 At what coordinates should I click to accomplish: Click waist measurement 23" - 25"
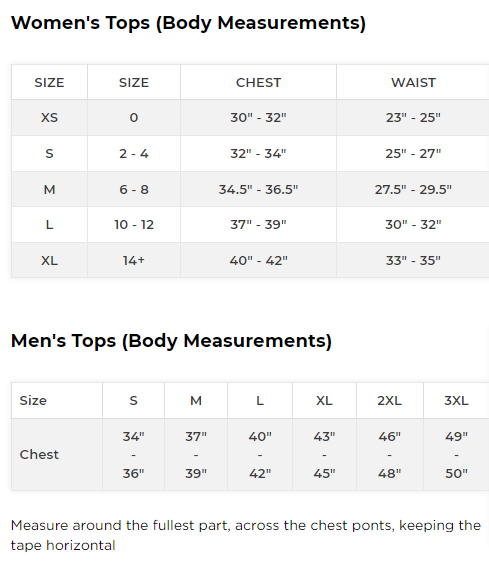click(x=413, y=117)
